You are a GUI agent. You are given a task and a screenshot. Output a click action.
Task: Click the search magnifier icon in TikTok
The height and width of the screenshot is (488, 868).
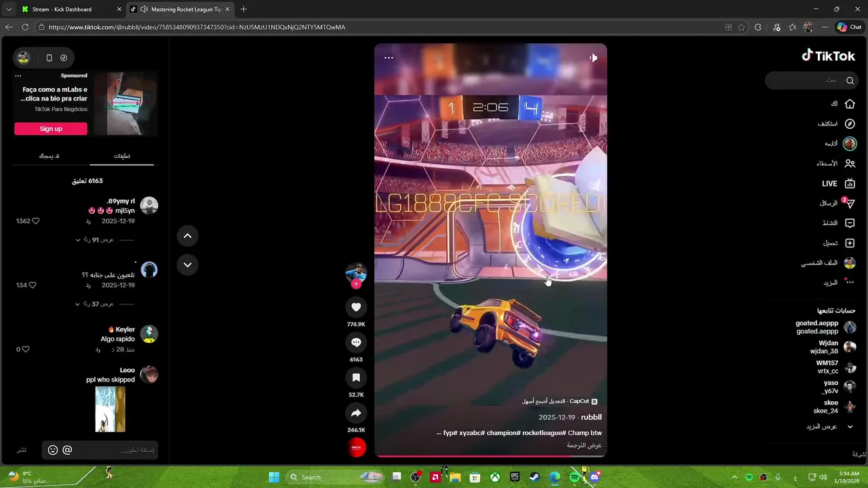pos(850,80)
